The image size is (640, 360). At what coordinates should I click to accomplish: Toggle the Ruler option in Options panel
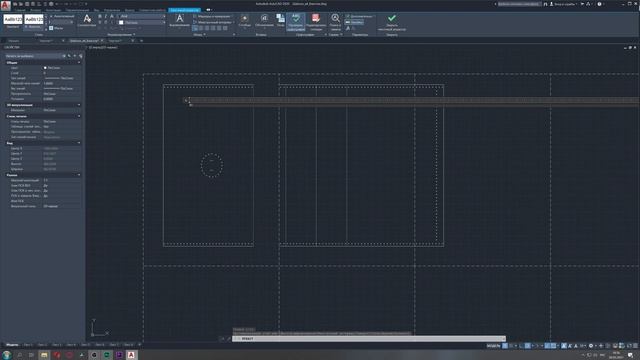pos(355,22)
